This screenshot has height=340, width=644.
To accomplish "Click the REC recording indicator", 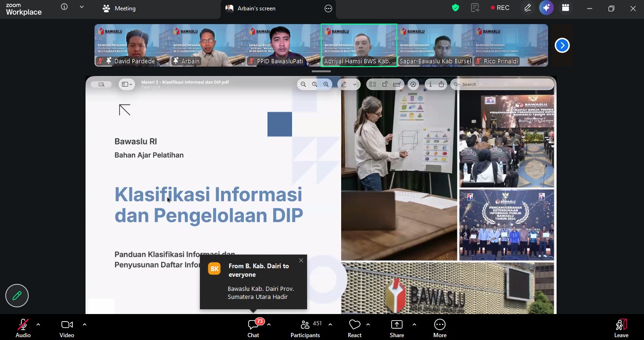I will (500, 8).
